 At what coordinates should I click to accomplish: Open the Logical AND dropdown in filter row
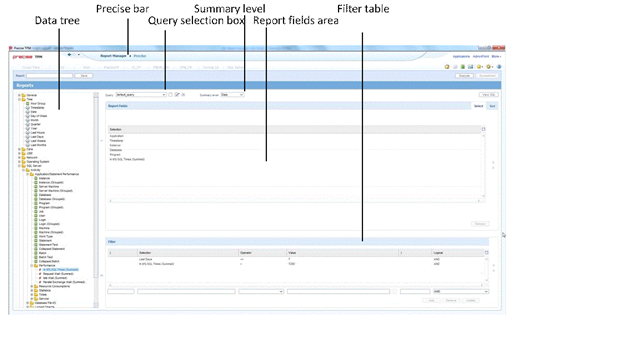pos(460,291)
